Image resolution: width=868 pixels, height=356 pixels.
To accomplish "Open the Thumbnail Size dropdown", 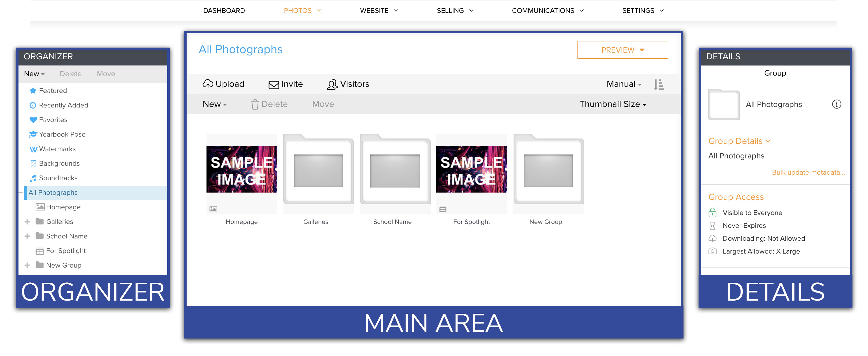I will tap(612, 104).
